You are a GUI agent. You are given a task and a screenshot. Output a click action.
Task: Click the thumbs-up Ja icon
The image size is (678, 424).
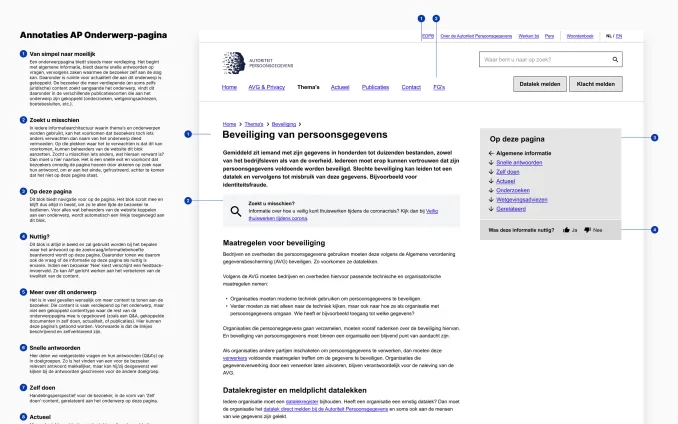coord(566,230)
